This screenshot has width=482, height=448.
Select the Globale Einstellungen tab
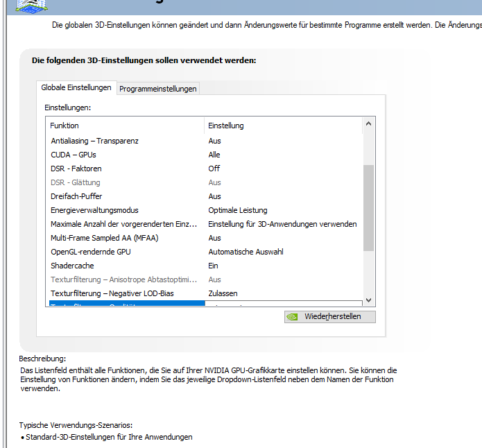(x=76, y=87)
